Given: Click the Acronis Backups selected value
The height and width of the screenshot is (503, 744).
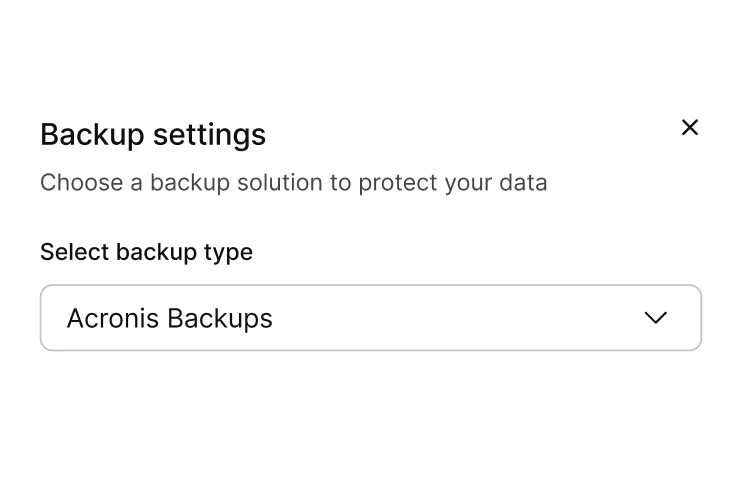Looking at the screenshot, I should [x=170, y=318].
